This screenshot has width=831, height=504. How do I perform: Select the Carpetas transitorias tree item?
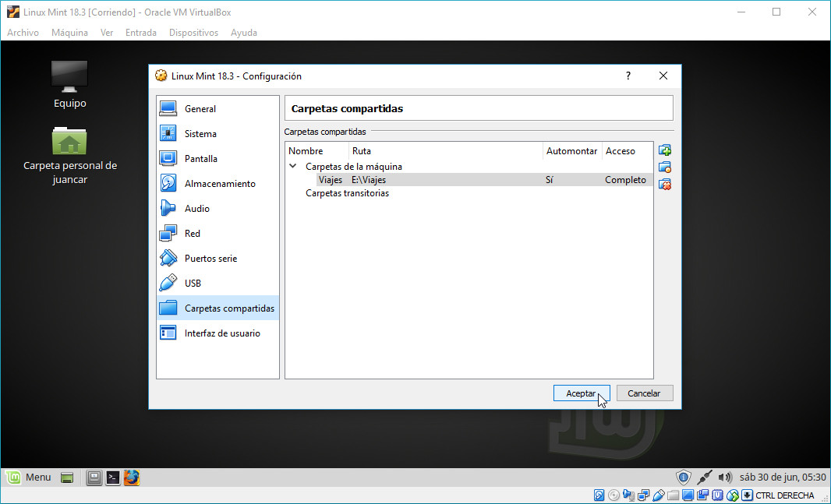pyautogui.click(x=347, y=193)
